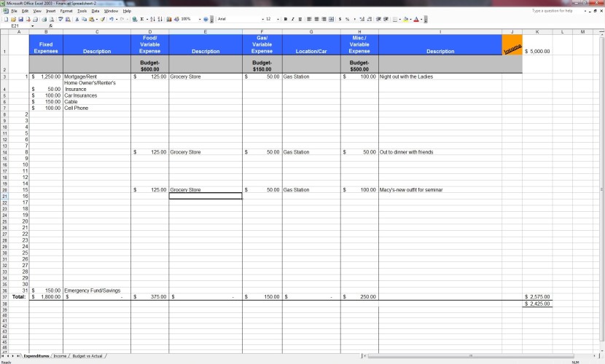Open the font size 12 dropdown arrow
This screenshot has width=605, height=364.
[x=278, y=19]
